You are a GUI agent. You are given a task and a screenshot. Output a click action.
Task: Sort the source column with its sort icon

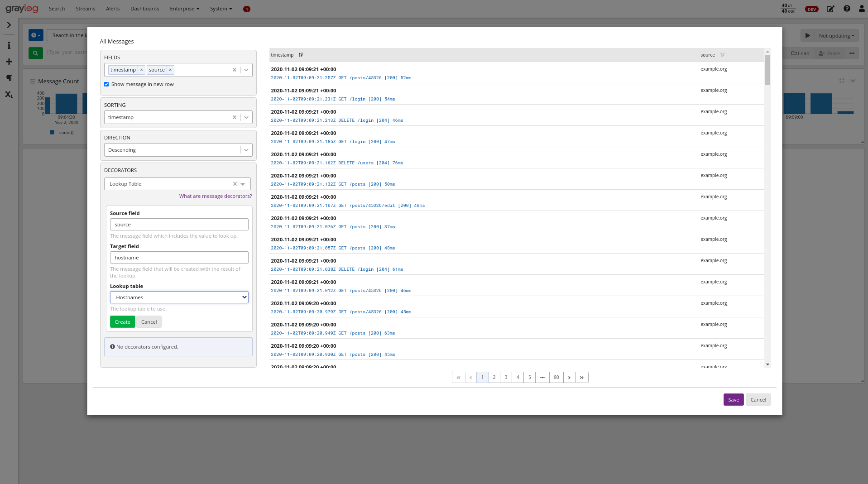tap(722, 55)
